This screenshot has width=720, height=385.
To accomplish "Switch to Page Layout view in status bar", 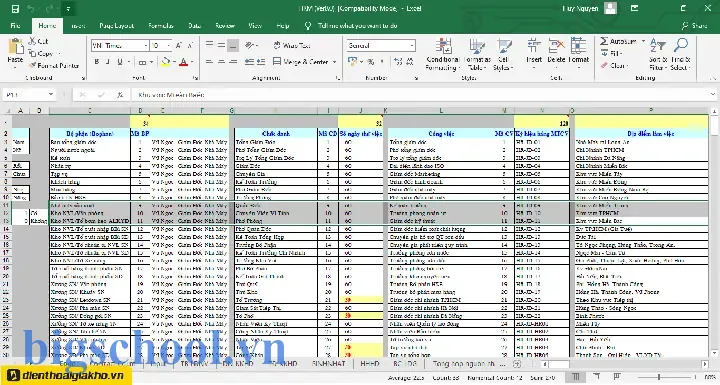I will (x=596, y=377).
